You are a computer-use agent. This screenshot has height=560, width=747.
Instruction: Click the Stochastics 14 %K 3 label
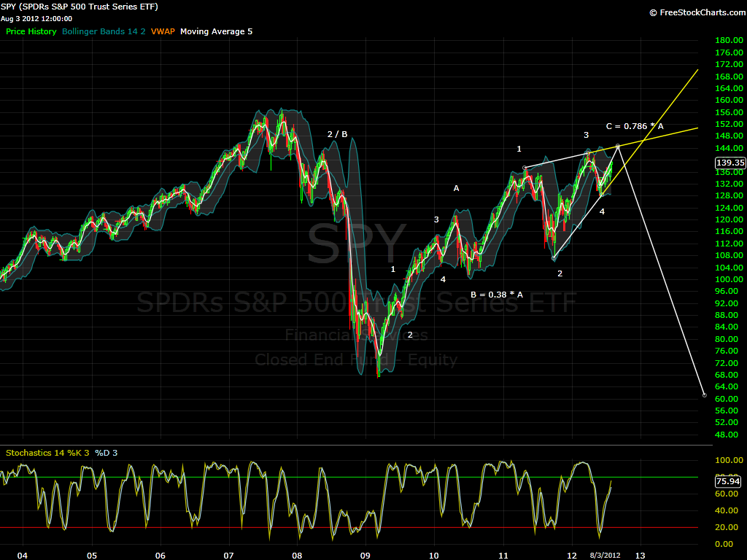(47, 453)
